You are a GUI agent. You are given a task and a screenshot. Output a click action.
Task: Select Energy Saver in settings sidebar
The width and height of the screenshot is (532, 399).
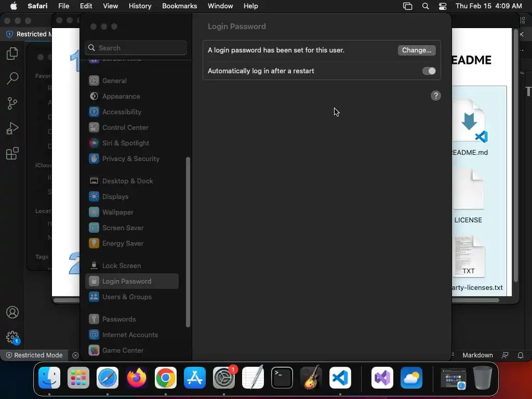[x=131, y=244]
